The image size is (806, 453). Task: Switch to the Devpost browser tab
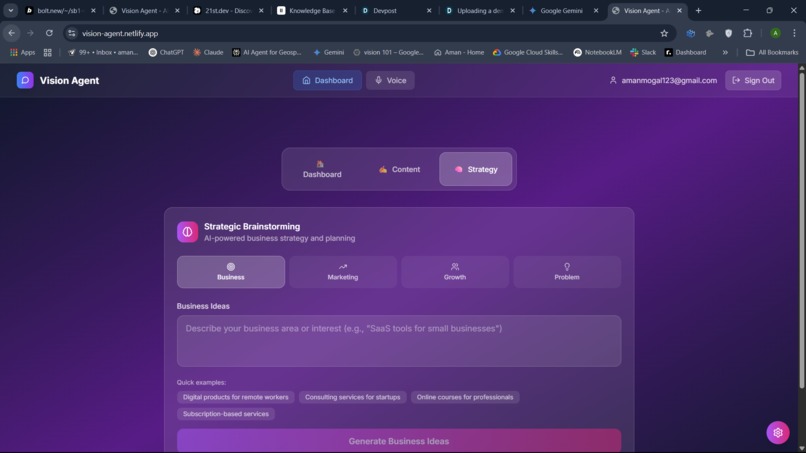coord(396,10)
